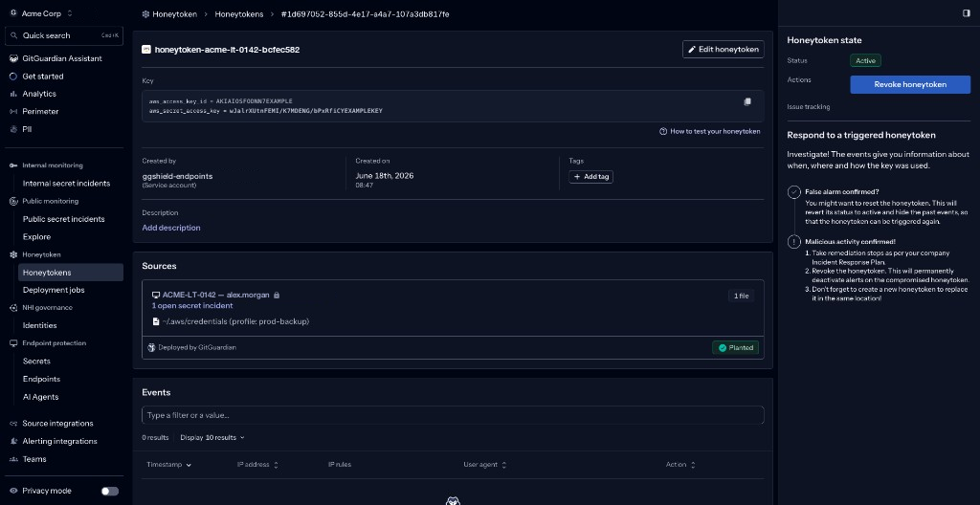Image resolution: width=980 pixels, height=505 pixels.
Task: Click the Planted status badge
Action: 736,347
